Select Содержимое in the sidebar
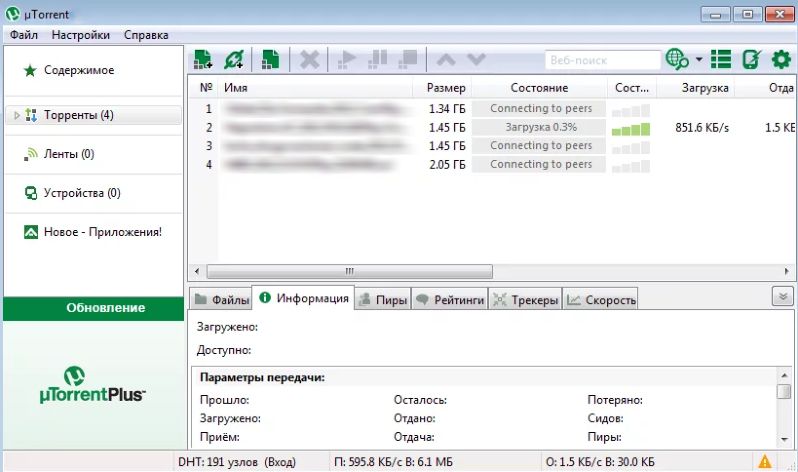This screenshot has height=472, width=798. pos(79,70)
